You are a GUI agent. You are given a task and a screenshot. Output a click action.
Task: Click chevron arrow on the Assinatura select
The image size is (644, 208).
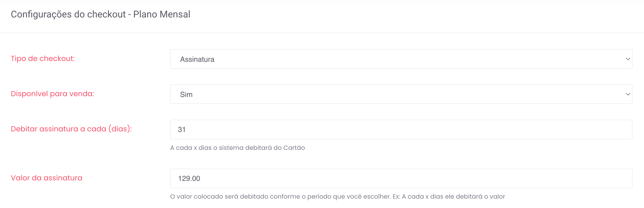tap(628, 59)
